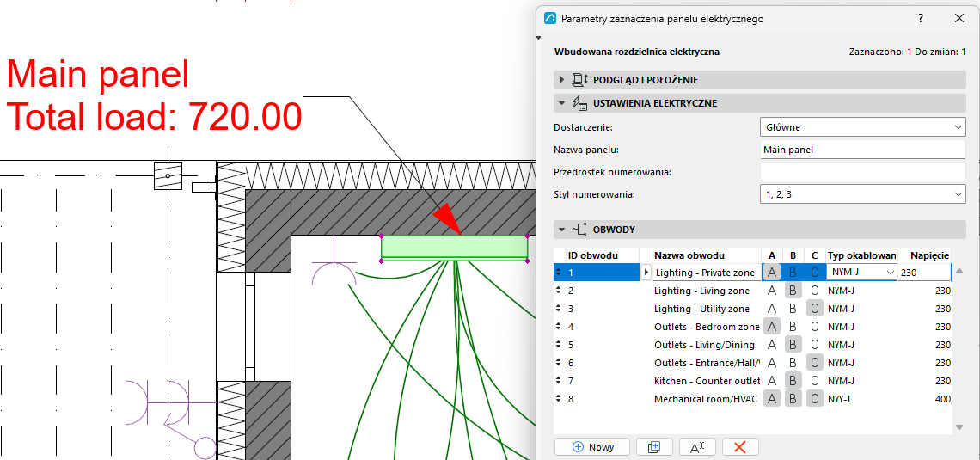The height and width of the screenshot is (460, 980).
Task: Click the empty Przedrostek numerowania field
Action: point(862,172)
